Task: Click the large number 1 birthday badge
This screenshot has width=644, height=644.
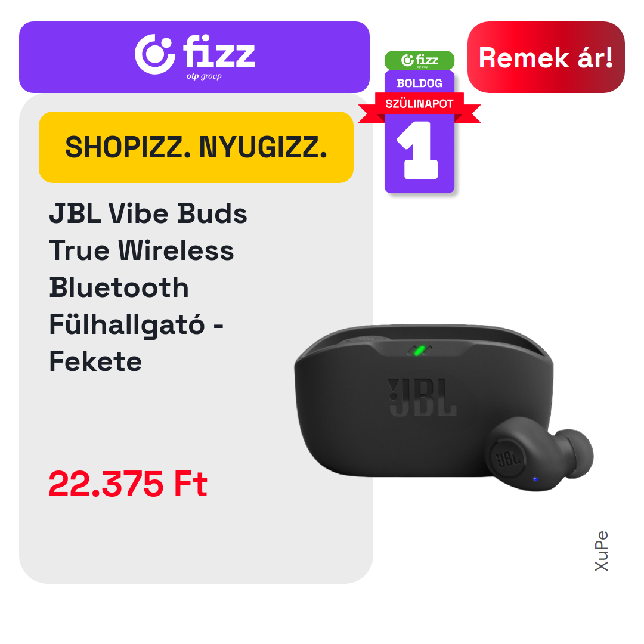Action: (419, 151)
